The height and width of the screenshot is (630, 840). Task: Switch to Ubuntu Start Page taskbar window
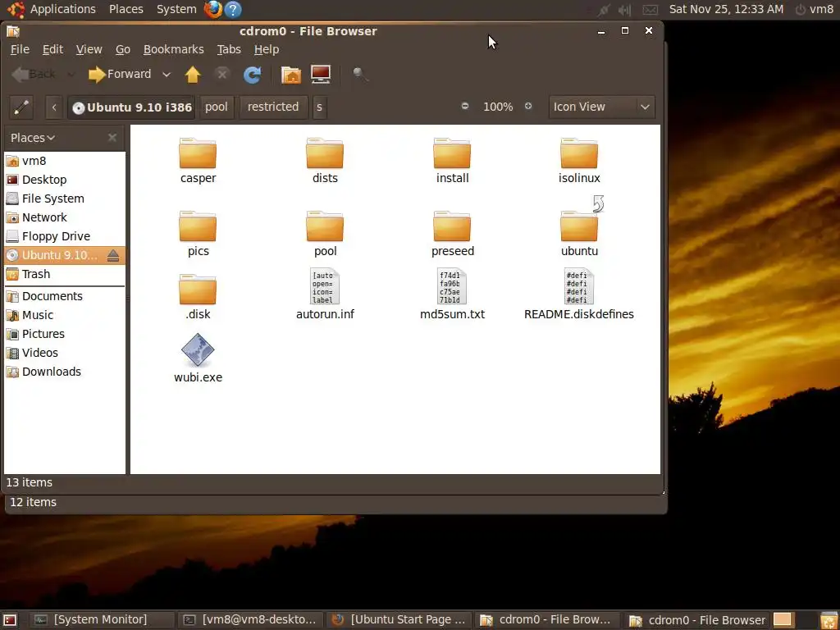point(399,620)
